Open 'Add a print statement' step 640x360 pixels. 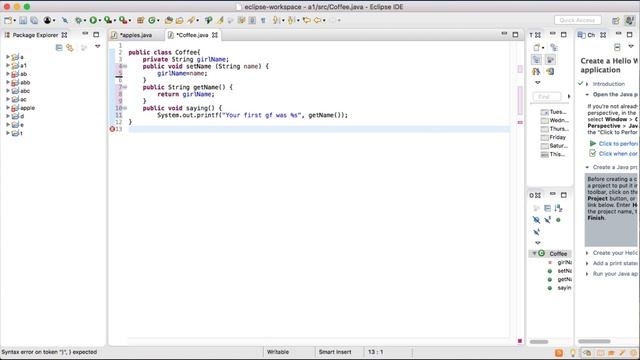click(x=615, y=263)
